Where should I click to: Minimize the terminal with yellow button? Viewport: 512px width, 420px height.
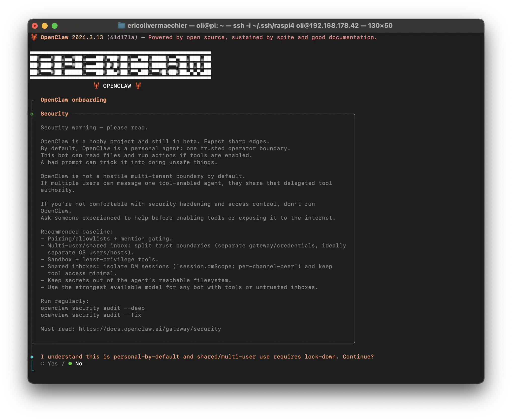tap(45, 26)
